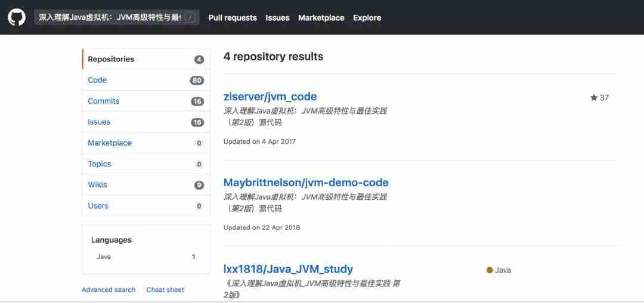
Task: Click 'Updated on 4 Apr 2017' text
Action: point(259,141)
